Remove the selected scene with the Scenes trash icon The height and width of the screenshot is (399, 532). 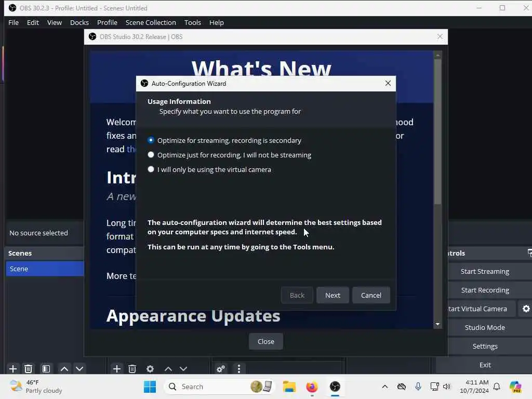pyautogui.click(x=29, y=368)
